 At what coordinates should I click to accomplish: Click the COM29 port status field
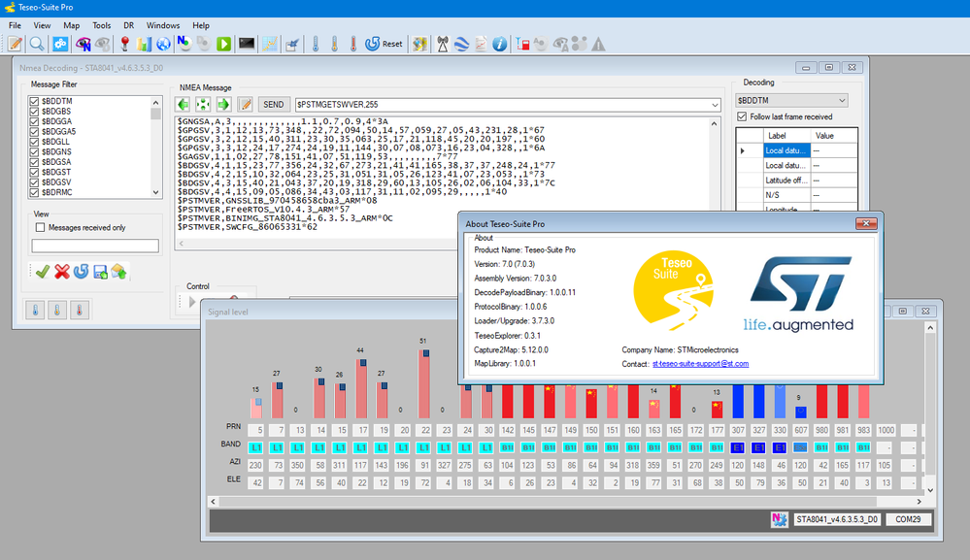pos(908,520)
